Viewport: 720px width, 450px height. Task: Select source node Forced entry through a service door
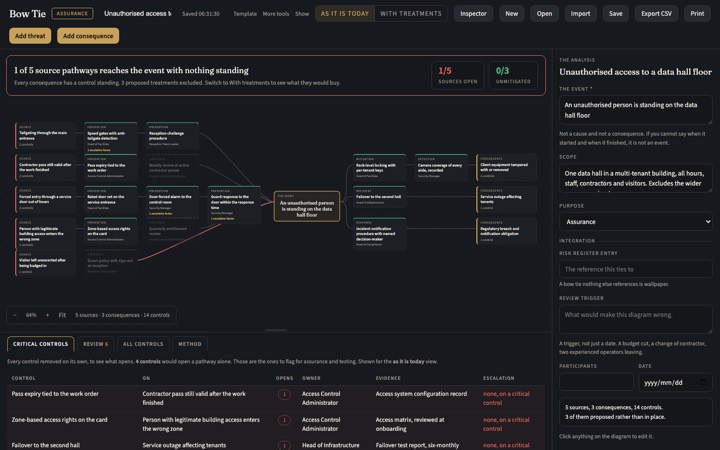tap(45, 199)
